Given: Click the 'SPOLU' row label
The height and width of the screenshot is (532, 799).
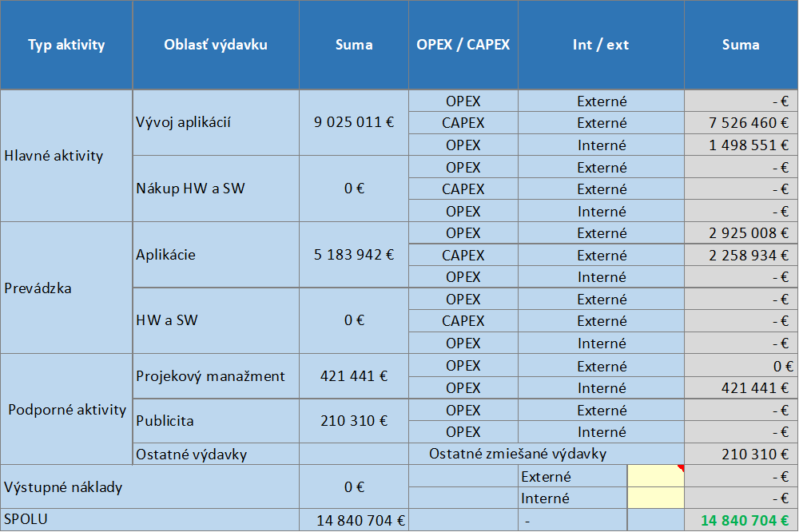Looking at the screenshot, I should click(150, 519).
